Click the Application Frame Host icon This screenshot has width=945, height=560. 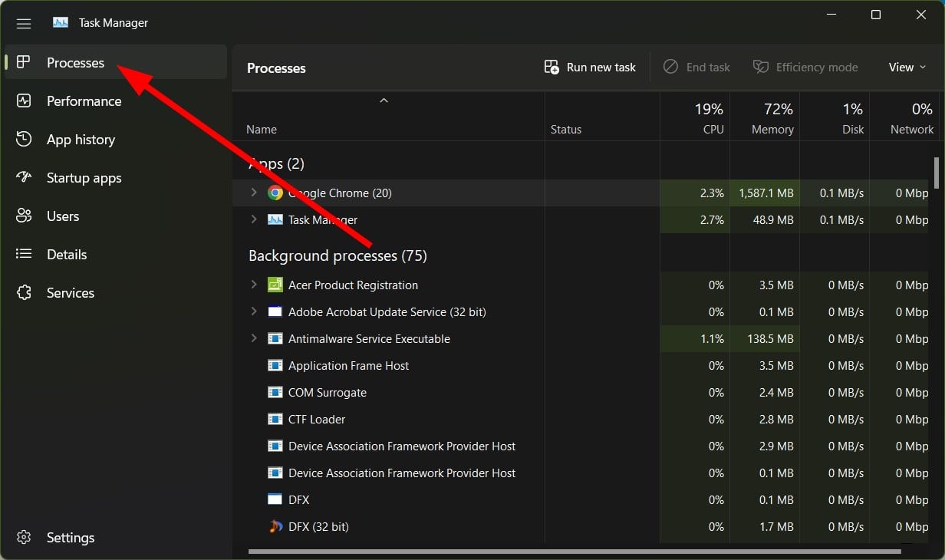point(275,365)
